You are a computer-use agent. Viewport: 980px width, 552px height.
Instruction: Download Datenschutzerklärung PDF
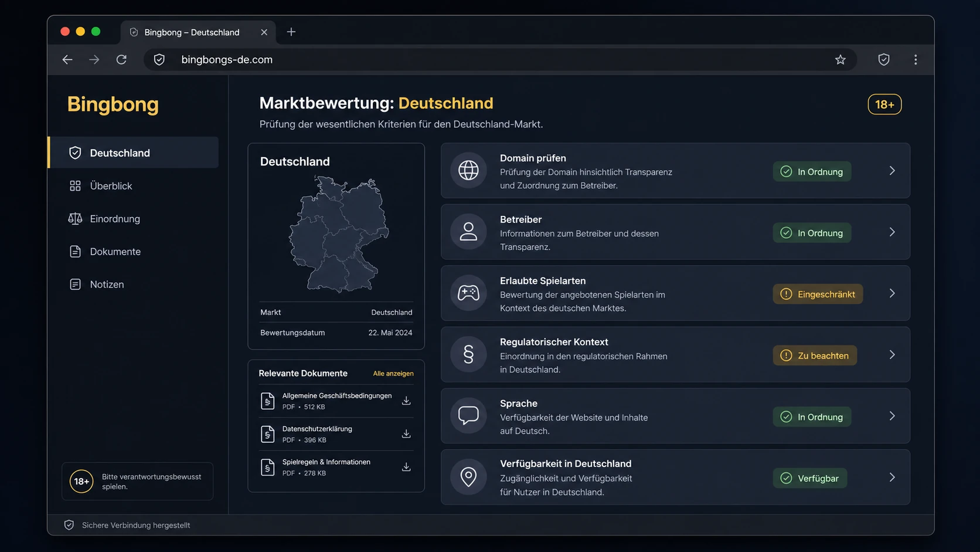(x=406, y=434)
